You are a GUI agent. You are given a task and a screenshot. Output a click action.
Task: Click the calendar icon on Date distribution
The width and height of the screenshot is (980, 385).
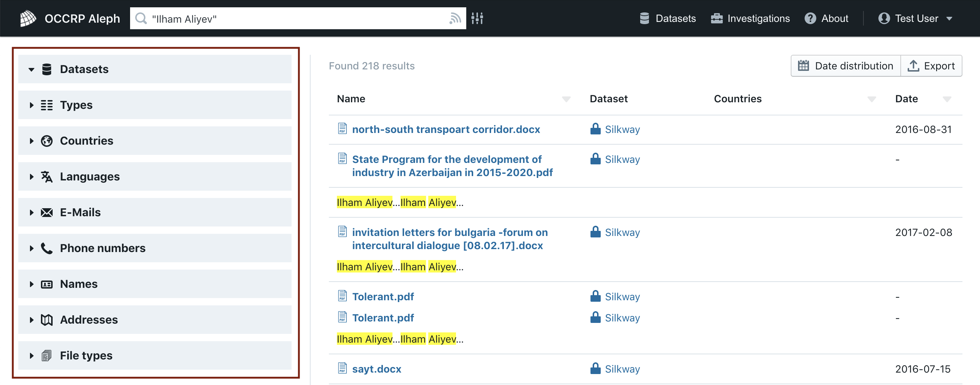[803, 66]
